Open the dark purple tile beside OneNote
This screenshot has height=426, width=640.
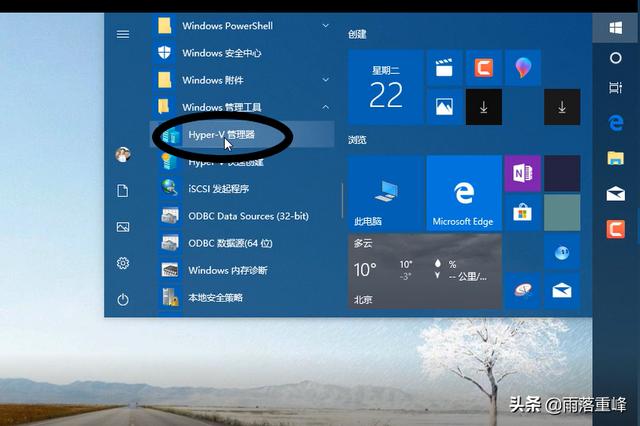tap(562, 173)
